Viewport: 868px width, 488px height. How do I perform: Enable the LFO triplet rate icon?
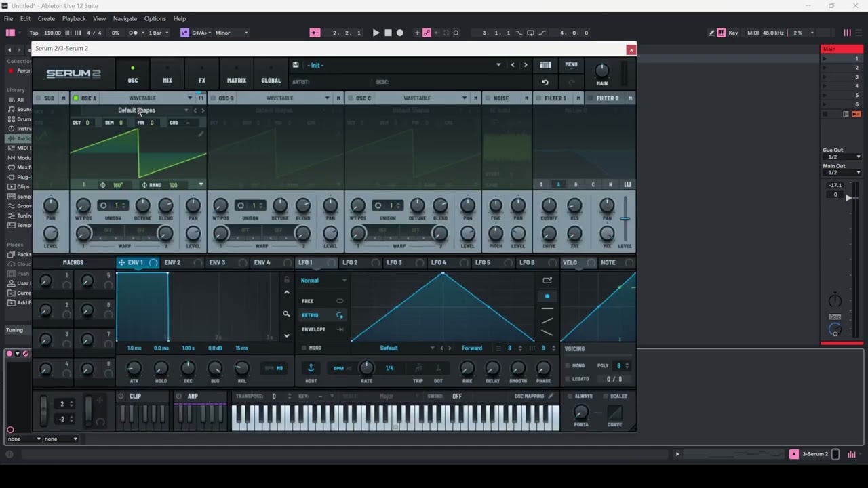point(418,368)
